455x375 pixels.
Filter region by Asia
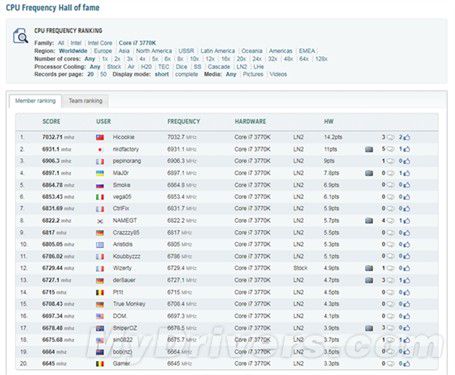pos(124,51)
